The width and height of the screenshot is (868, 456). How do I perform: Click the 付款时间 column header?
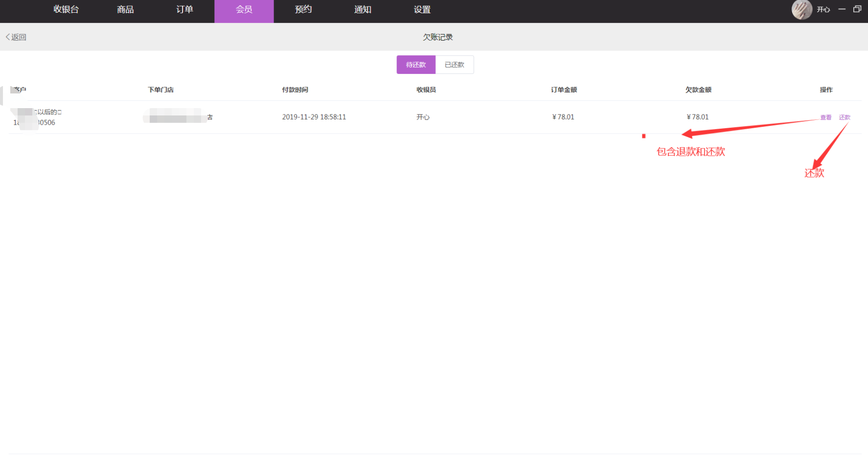pos(295,90)
